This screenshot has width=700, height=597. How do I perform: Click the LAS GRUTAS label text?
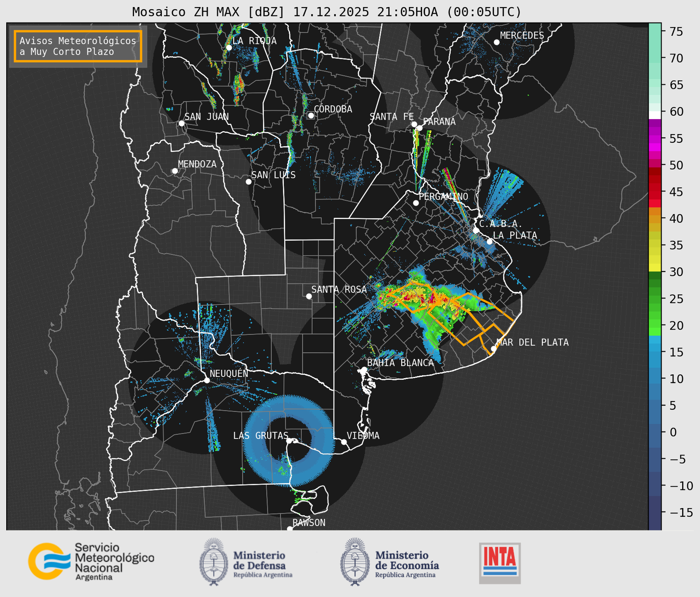click(x=261, y=436)
